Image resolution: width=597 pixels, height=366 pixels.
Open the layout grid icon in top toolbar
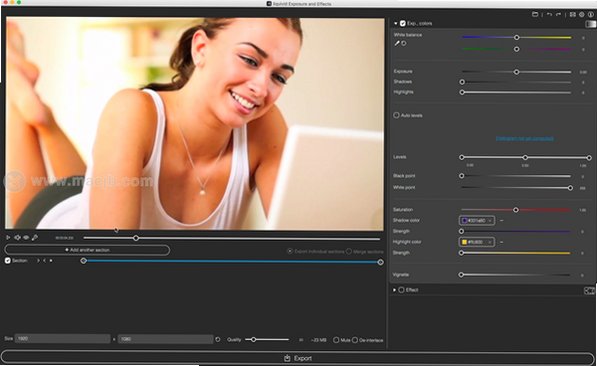(x=573, y=14)
